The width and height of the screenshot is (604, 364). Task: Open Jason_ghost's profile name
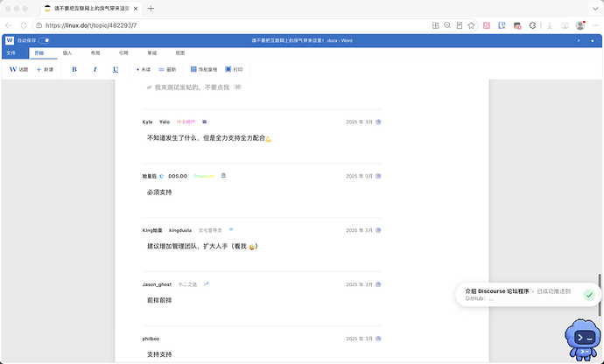[157, 284]
